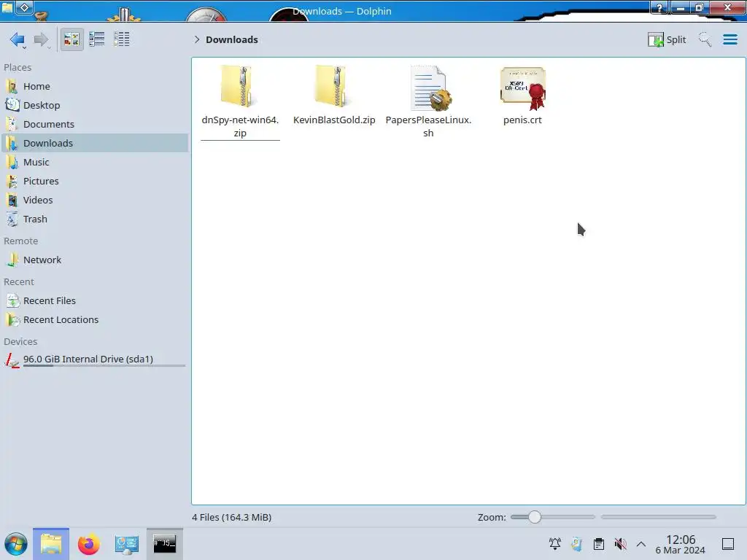This screenshot has height=560, width=747.
Task: Open notifications bell in system tray
Action: 555,544
